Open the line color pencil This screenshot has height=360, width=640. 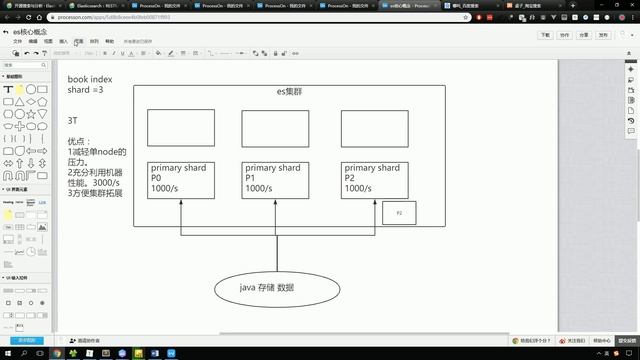pyautogui.click(x=171, y=53)
